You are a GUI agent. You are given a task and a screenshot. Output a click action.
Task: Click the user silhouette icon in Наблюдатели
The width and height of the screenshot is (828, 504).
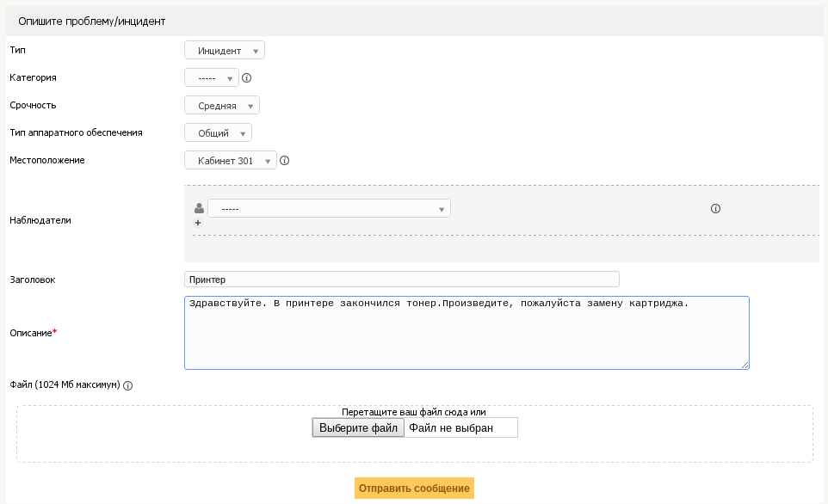coord(199,208)
